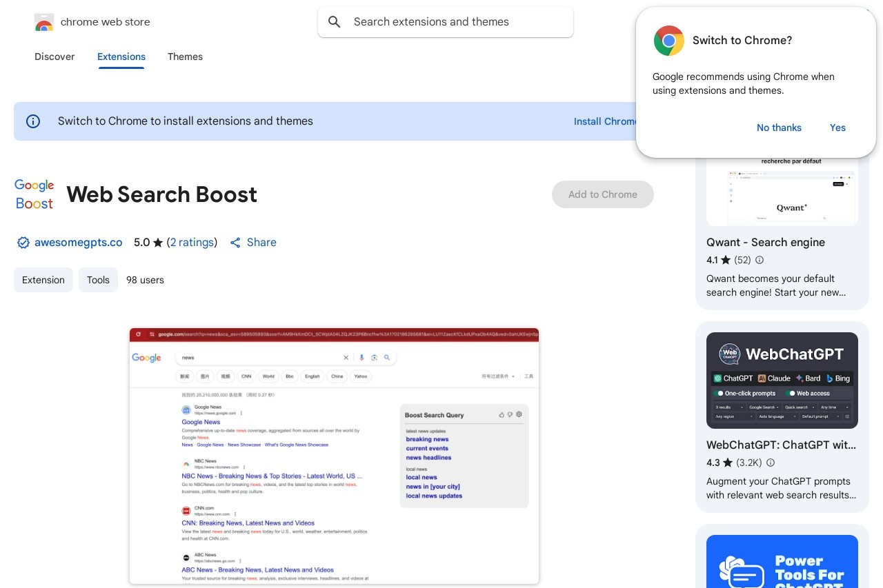This screenshot has height=588, width=883.
Task: Click the Chrome logo in the popup
Action: (x=668, y=41)
